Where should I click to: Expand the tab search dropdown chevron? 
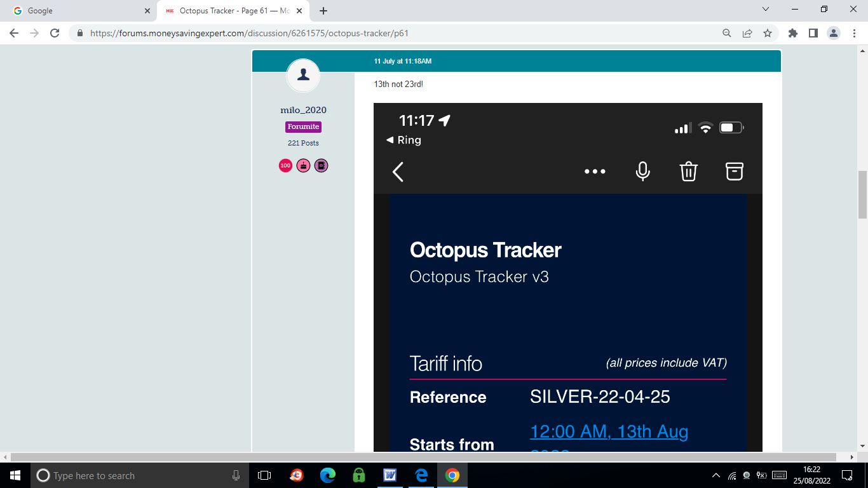tap(766, 10)
